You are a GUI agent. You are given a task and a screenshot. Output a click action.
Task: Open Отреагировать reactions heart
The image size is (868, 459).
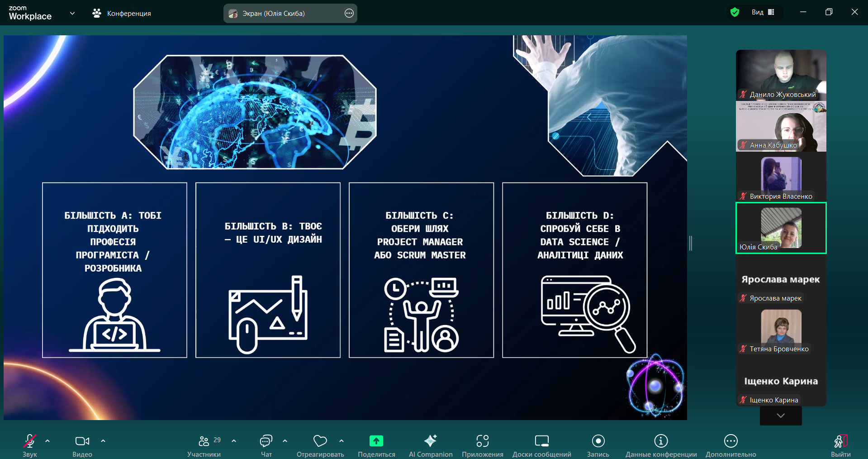(x=320, y=445)
